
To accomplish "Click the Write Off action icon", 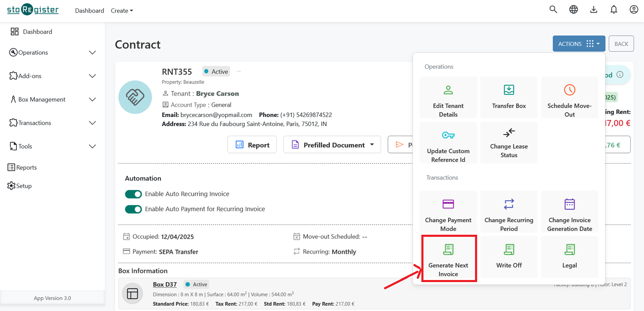I will [509, 257].
